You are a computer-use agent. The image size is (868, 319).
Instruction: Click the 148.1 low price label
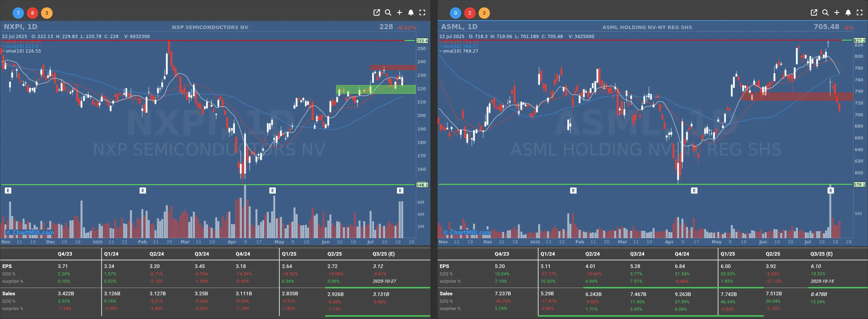coord(422,185)
